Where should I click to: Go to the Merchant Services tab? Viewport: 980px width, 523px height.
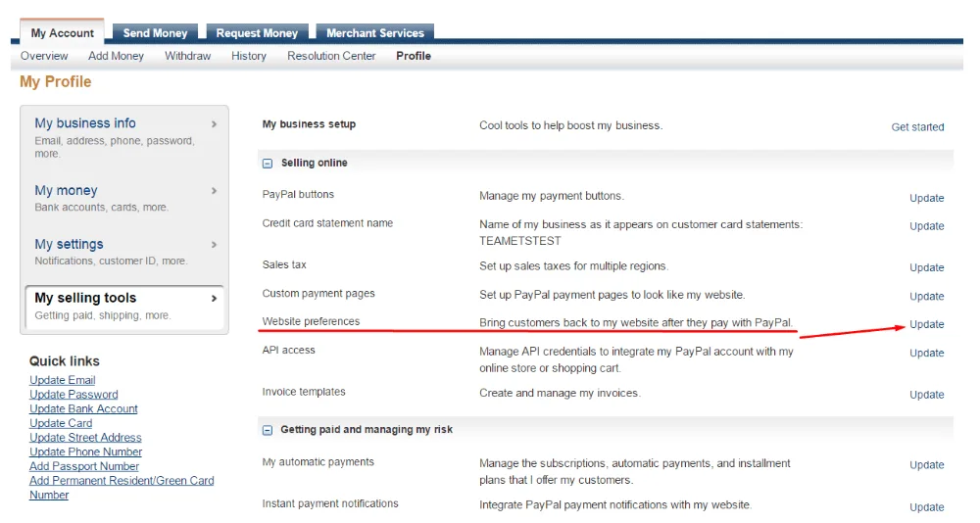click(375, 32)
